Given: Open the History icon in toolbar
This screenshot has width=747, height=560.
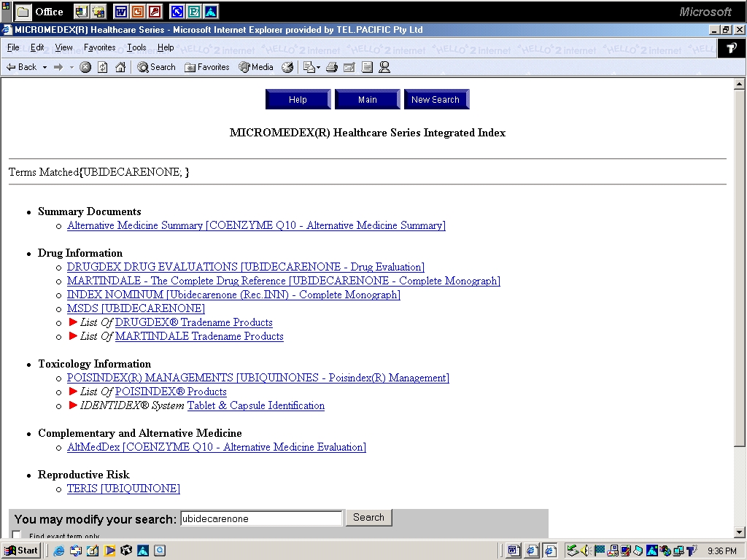Looking at the screenshot, I should [287, 67].
